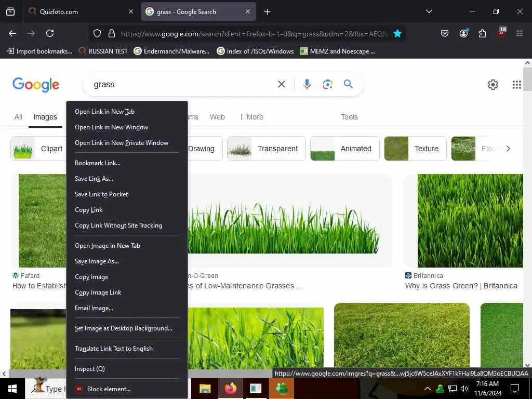The height and width of the screenshot is (399, 532).
Task: Open the MEMZ and Noescape bookmark
Action: tap(338, 51)
